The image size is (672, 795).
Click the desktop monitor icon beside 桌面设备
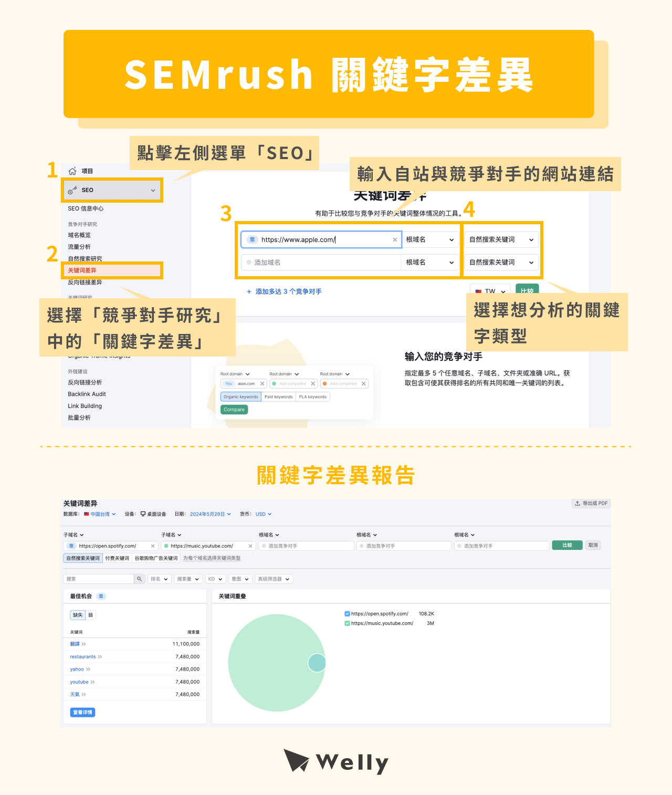click(x=143, y=514)
